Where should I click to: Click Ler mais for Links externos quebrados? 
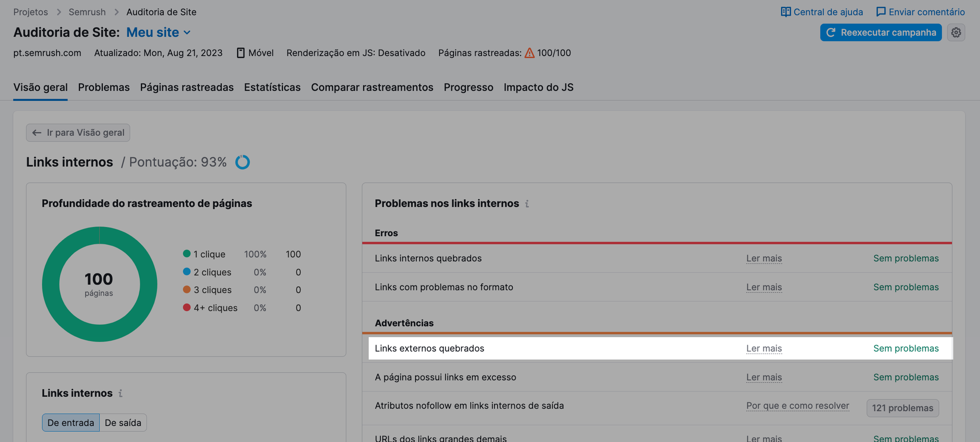point(764,348)
